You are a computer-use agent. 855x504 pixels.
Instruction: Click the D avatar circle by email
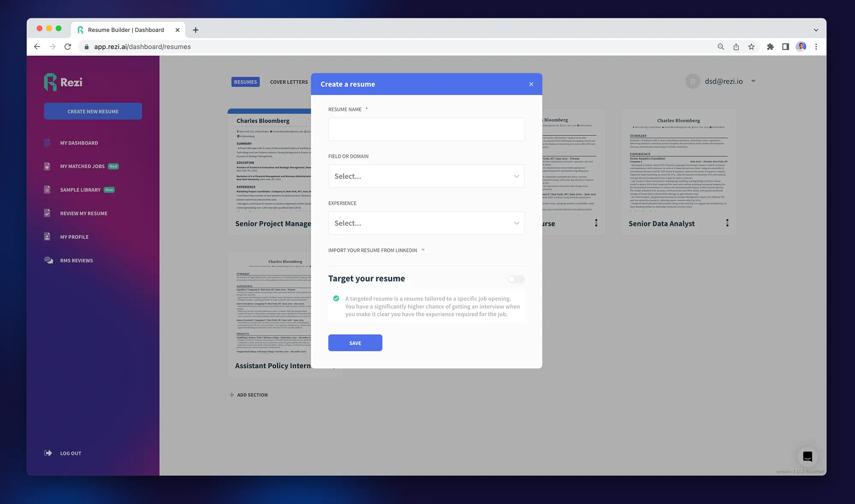693,81
